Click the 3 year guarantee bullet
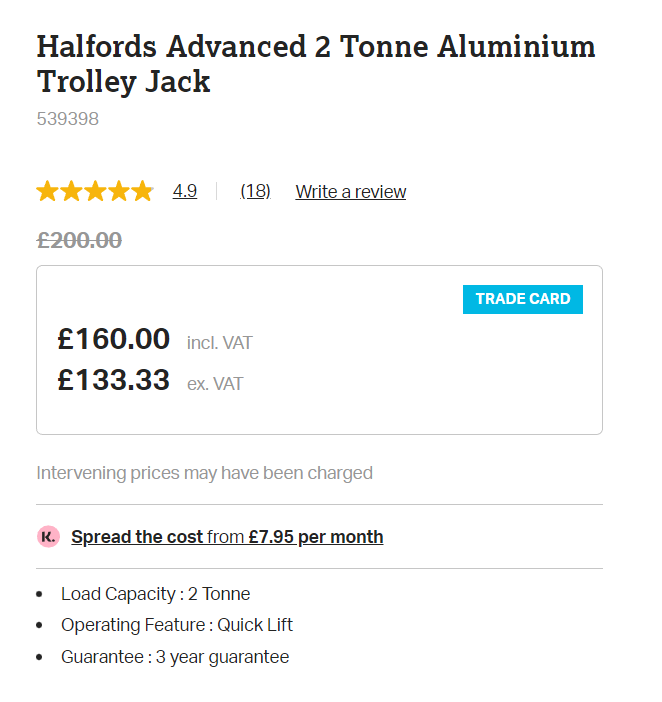This screenshot has height=702, width=662. pyautogui.click(x=174, y=657)
